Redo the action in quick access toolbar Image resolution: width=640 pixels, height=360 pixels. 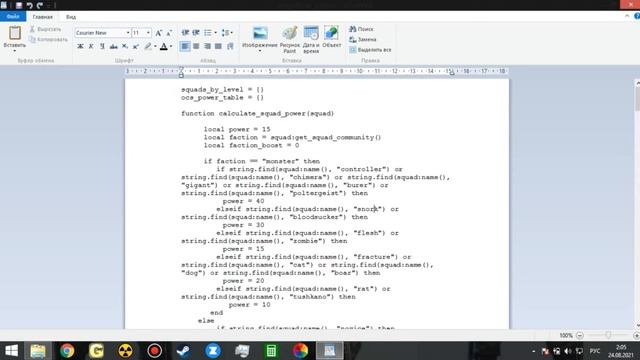click(40, 5)
